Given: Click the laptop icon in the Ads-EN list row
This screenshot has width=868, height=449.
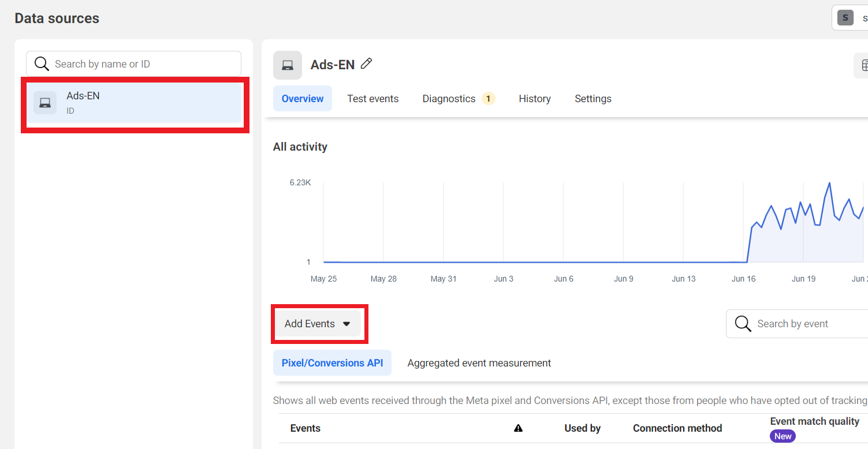Looking at the screenshot, I should (45, 103).
